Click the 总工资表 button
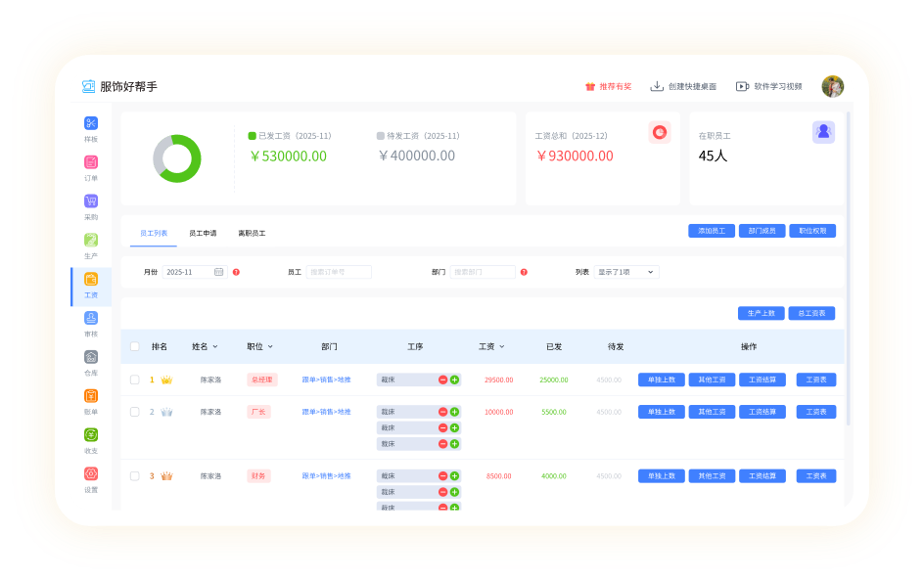Screen dimensions: 924x581 pos(811,313)
